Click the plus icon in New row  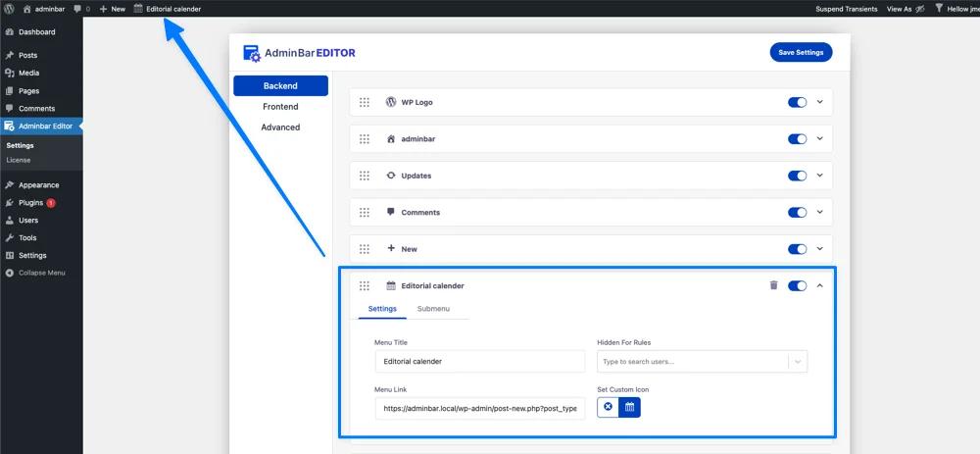(391, 248)
